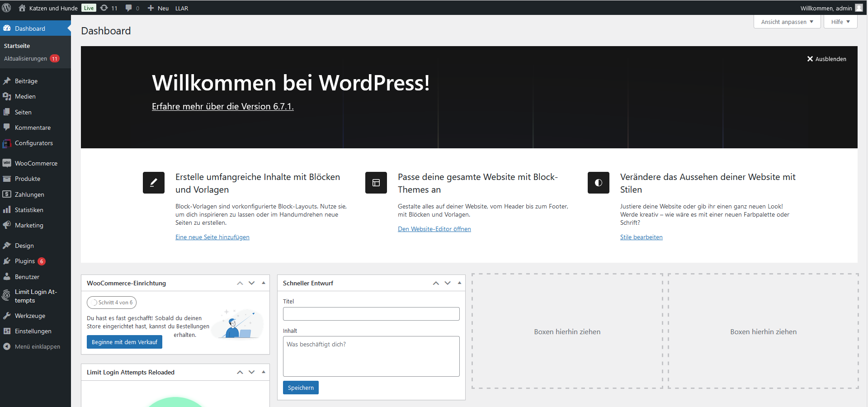Click the Beginne mit dem Verkauf button
868x407 pixels.
pos(124,342)
